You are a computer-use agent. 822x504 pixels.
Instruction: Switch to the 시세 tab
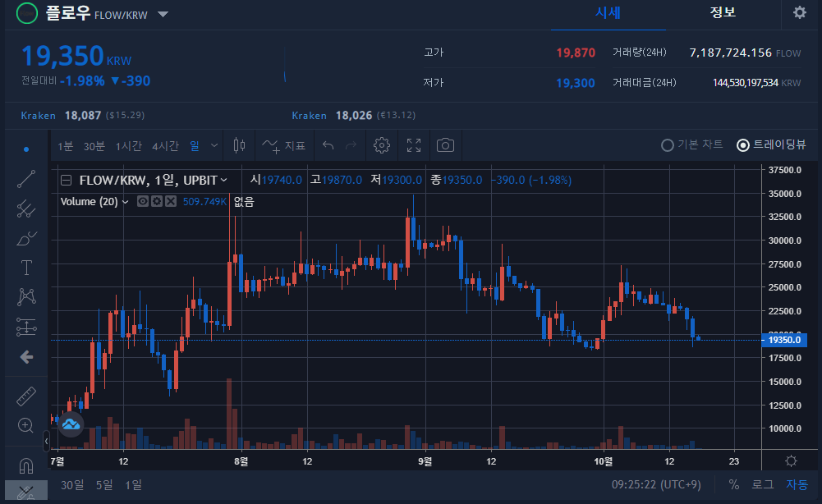[608, 12]
